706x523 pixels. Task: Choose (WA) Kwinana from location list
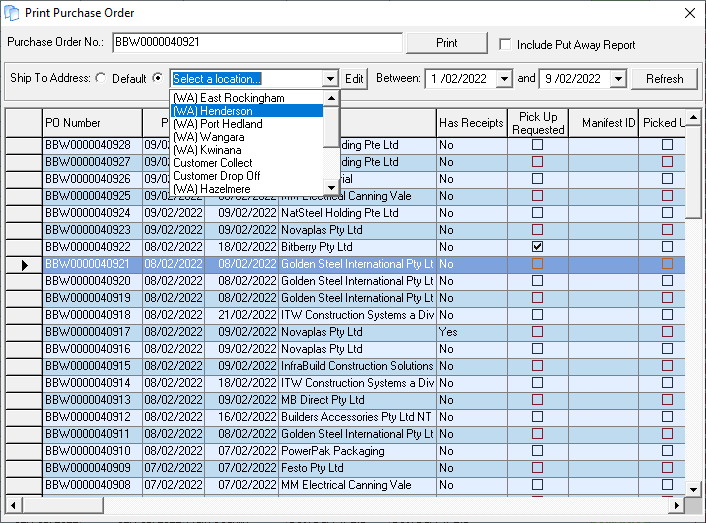(x=247, y=150)
